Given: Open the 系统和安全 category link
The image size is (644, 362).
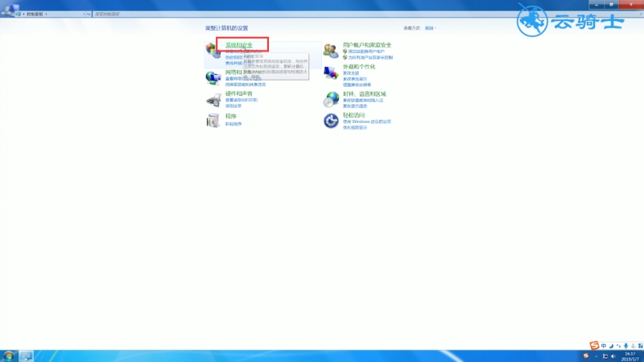Looking at the screenshot, I should tap(239, 45).
